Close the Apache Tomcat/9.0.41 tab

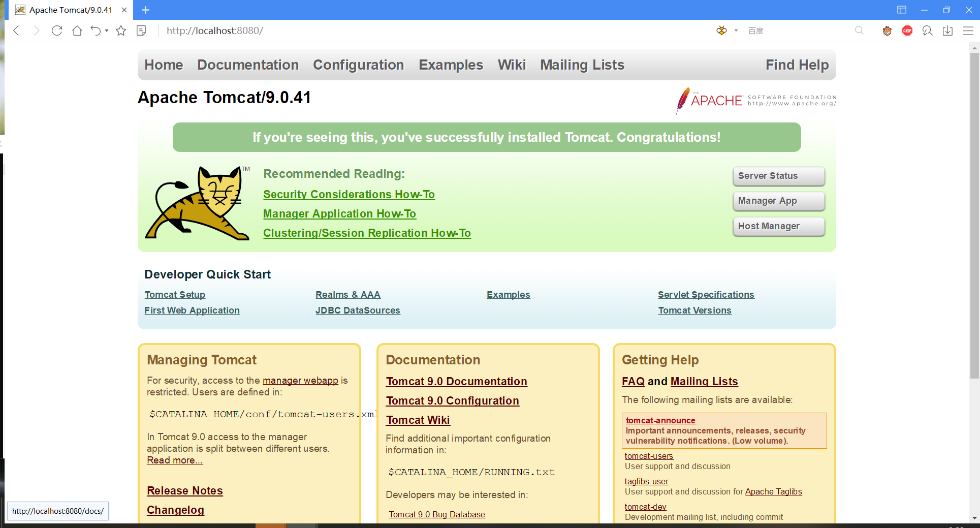pos(124,10)
